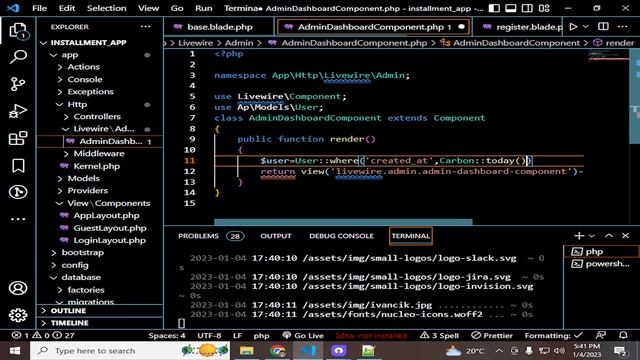The height and width of the screenshot is (360, 640).
Task: Select the php terminal instance
Action: pos(601,251)
